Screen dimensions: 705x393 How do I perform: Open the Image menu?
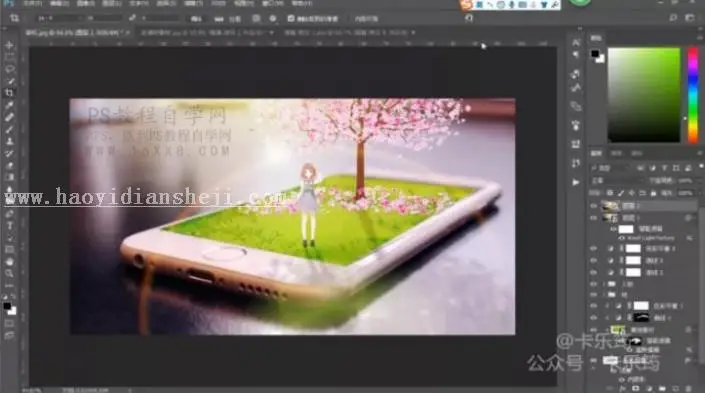click(x=85, y=4)
